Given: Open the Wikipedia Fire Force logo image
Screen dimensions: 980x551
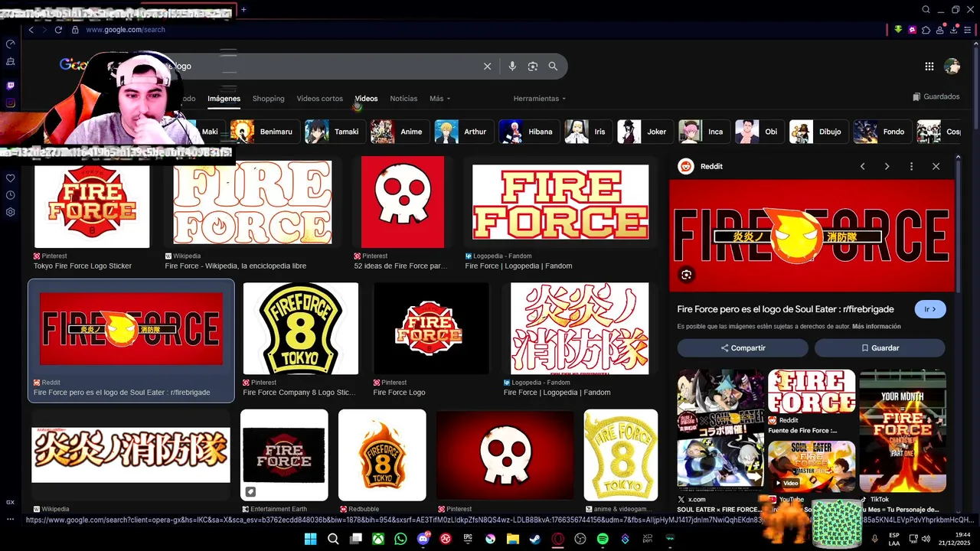Looking at the screenshot, I should (253, 203).
